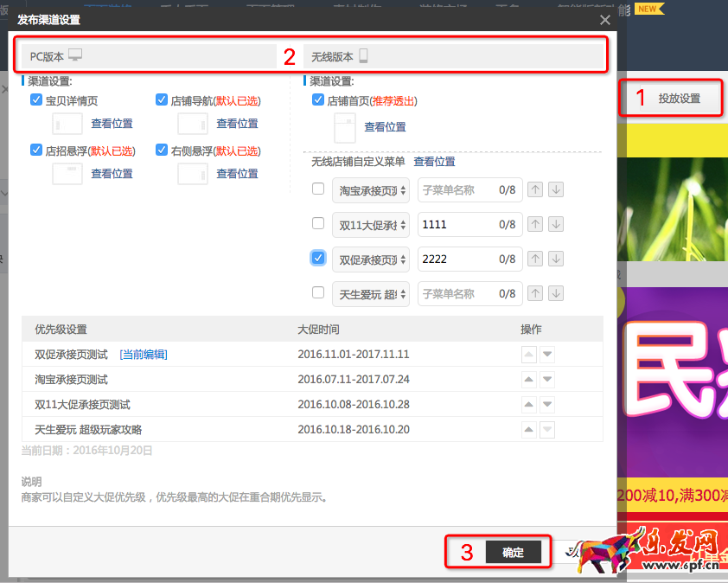Lower 双11大促承接页测试 priority via down arrow
This screenshot has width=728, height=583.
547,404
